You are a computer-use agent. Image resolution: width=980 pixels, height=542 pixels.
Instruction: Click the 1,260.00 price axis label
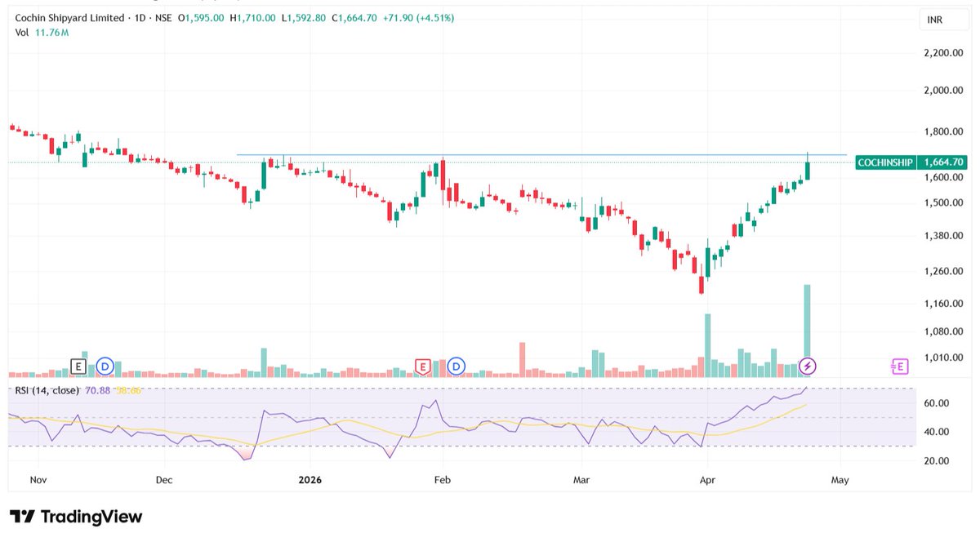945,272
